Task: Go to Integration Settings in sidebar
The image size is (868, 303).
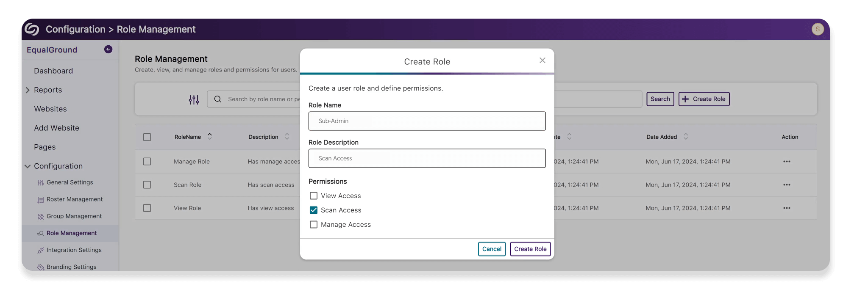Action: pyautogui.click(x=74, y=250)
